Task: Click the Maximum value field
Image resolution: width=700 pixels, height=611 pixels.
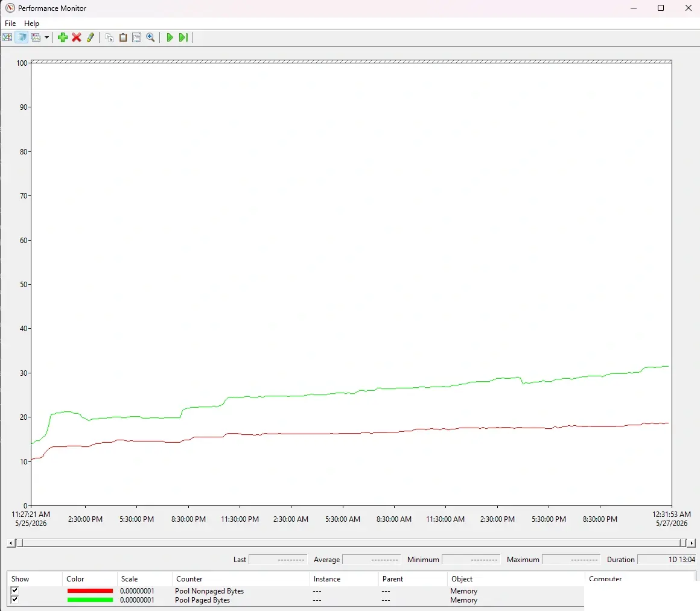Action: click(x=571, y=560)
